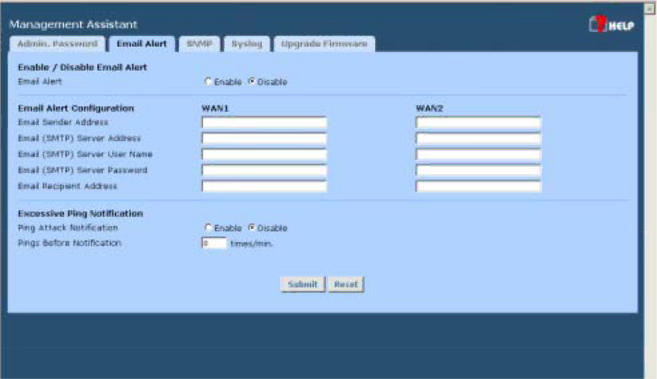Click the 'Excessive Ping Notification' heading
This screenshot has width=657, height=379.
80,213
